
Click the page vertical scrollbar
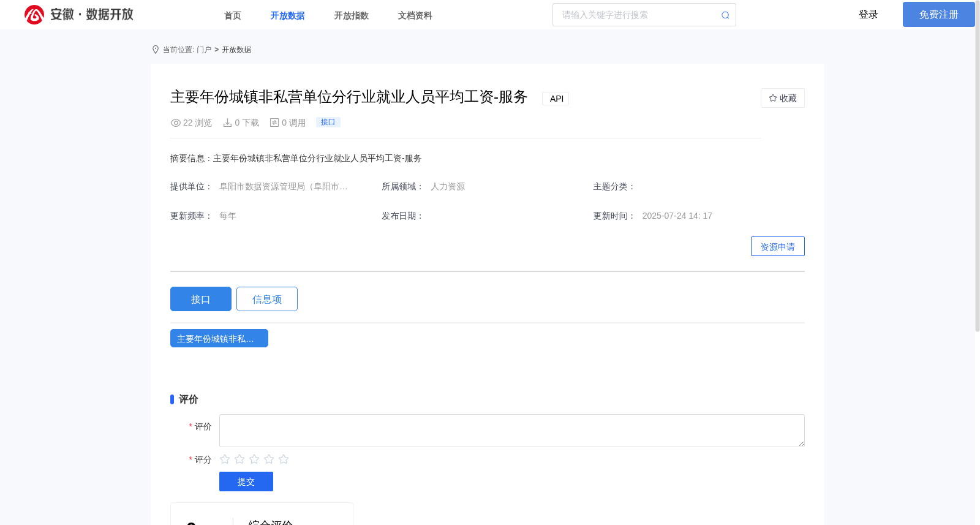click(x=978, y=165)
